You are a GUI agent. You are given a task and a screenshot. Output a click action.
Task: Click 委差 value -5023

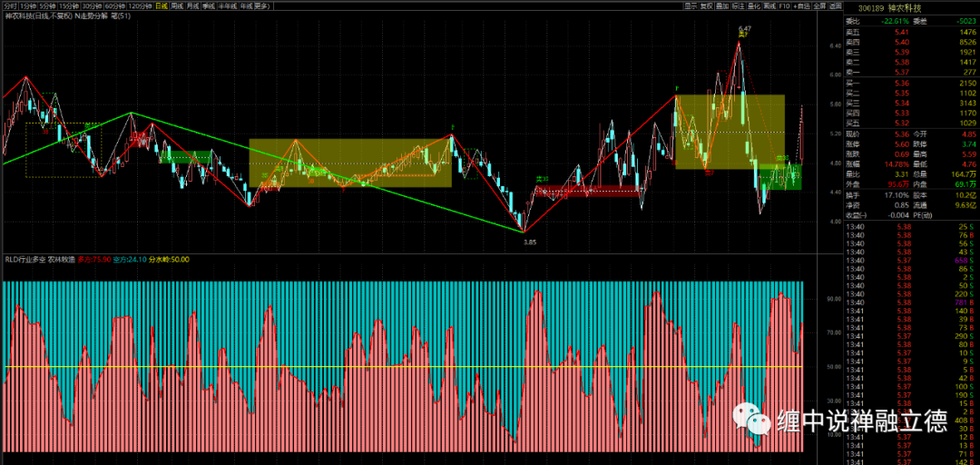click(965, 21)
